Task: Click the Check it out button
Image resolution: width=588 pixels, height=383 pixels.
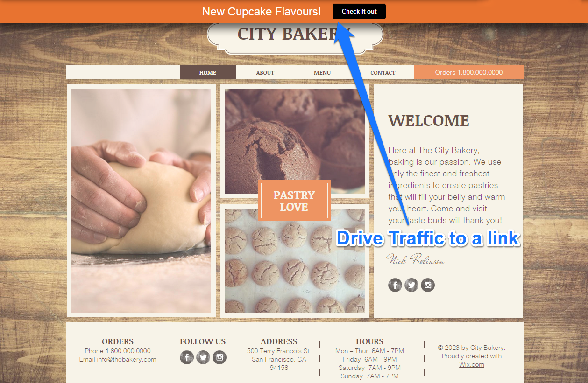Action: (x=359, y=11)
